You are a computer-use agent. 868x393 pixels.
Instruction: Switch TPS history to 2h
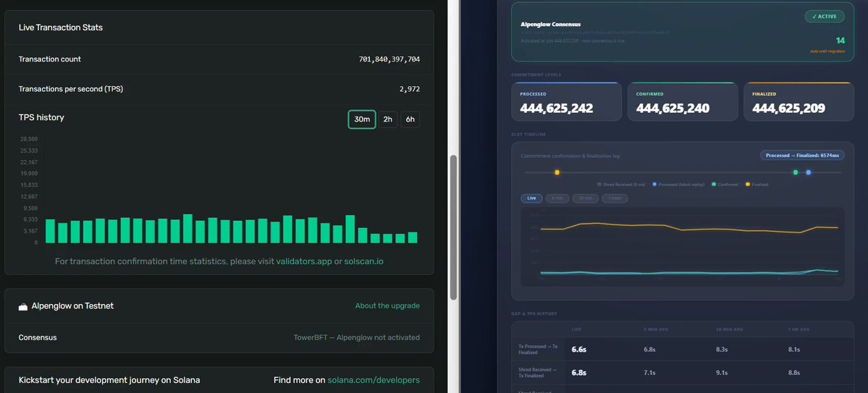(x=388, y=119)
